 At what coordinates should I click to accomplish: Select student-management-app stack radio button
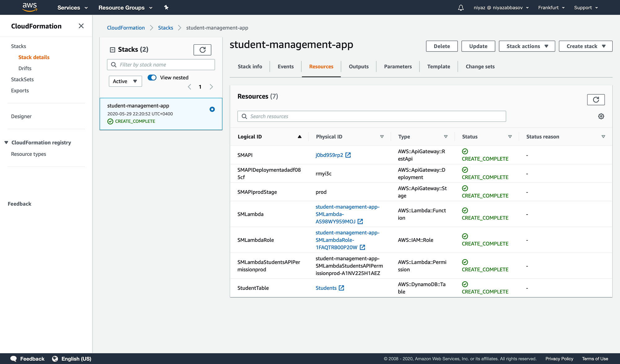tap(212, 109)
